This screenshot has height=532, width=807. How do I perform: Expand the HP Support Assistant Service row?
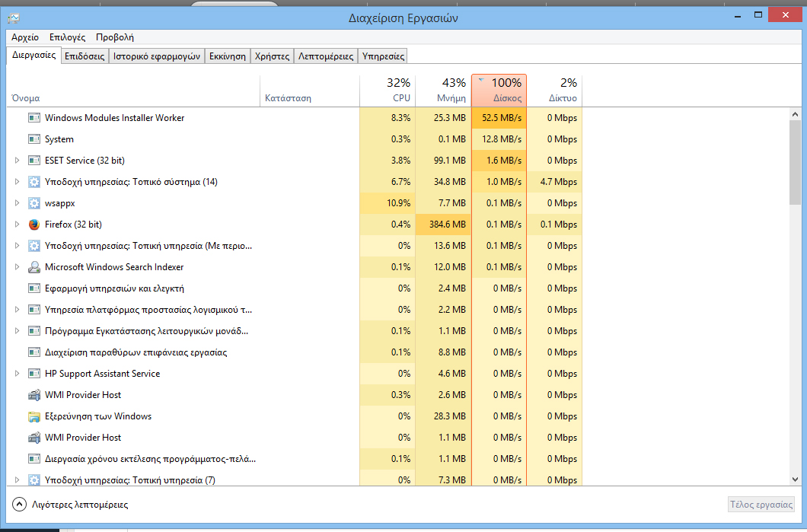17,374
